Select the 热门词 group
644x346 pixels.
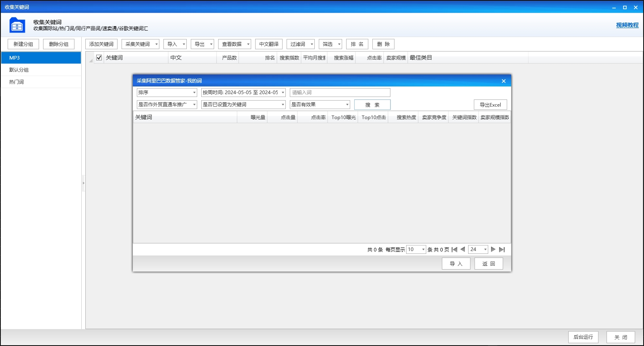pos(41,82)
